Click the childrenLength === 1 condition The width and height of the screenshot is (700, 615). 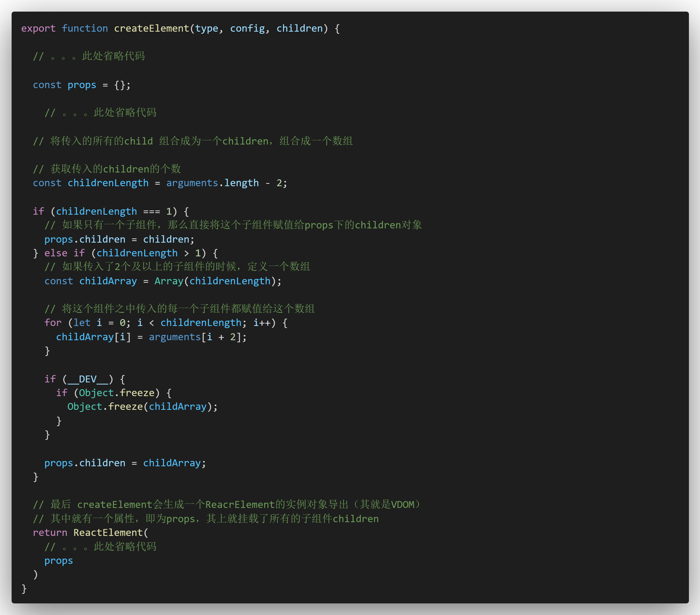click(113, 212)
